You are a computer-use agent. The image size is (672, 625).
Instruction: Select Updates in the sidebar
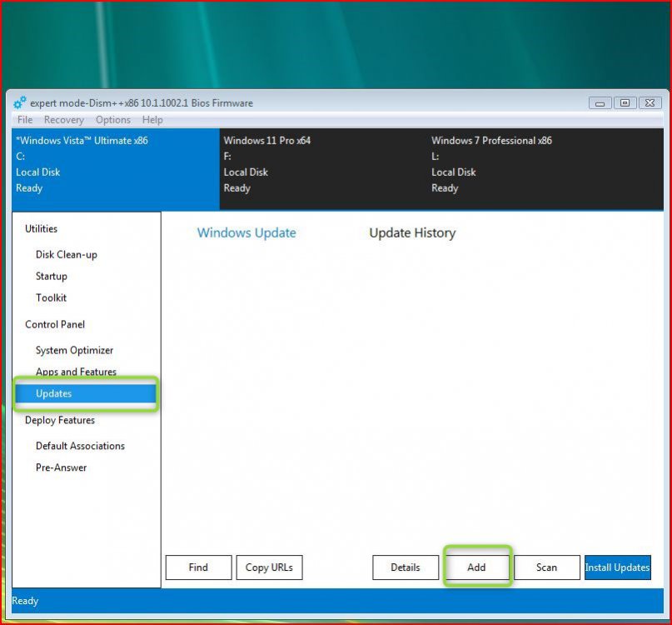coord(86,394)
